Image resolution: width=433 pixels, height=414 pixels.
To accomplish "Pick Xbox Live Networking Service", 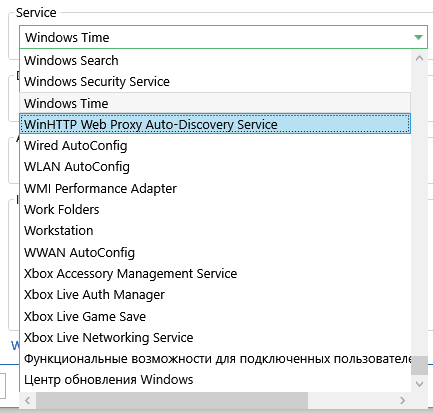I will [x=215, y=338].
